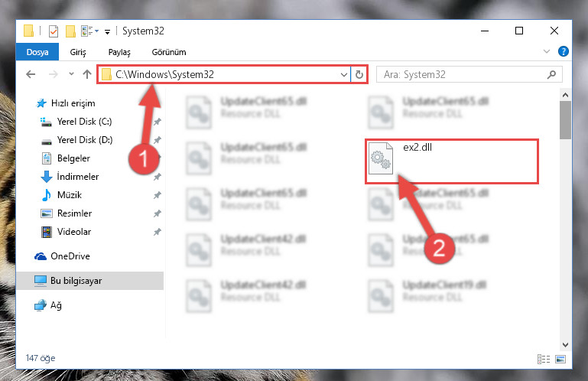The image size is (588, 381).
Task: Click the Ara: System32 search field
Action: click(x=463, y=74)
